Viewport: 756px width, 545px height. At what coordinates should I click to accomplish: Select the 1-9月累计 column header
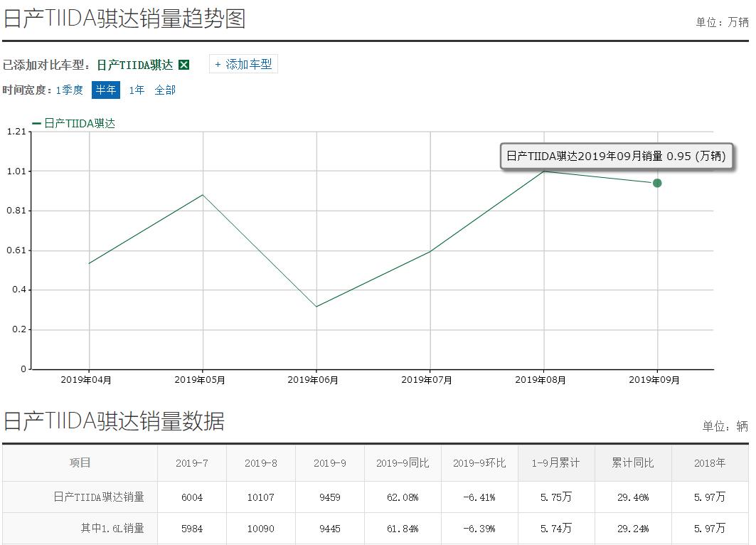[555, 462]
